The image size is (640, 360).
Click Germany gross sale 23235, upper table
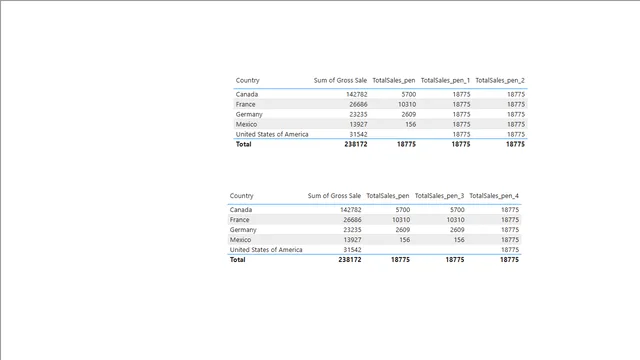point(358,114)
